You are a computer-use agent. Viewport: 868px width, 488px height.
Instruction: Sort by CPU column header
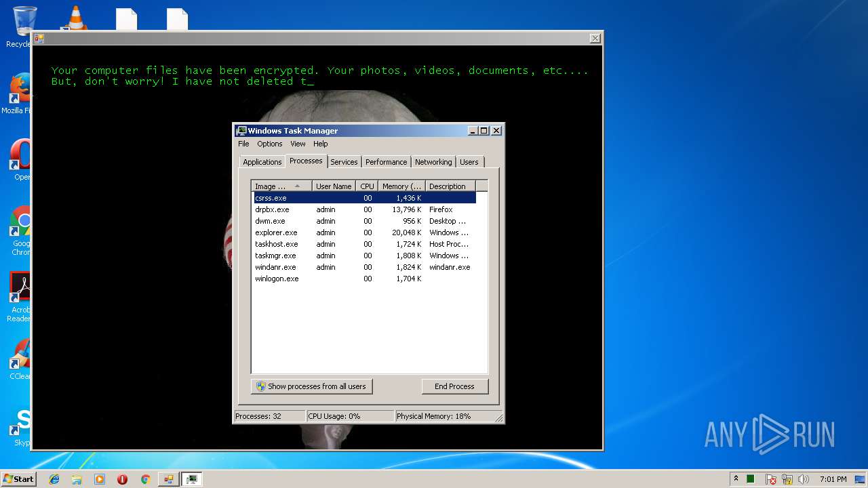pyautogui.click(x=367, y=186)
